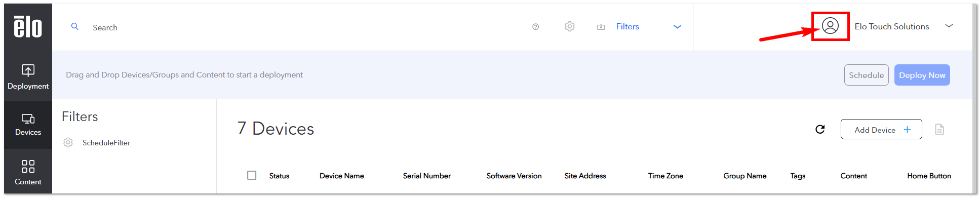Viewport: 980px width, 197px height.
Task: Click the search magnifier icon
Action: tap(74, 26)
